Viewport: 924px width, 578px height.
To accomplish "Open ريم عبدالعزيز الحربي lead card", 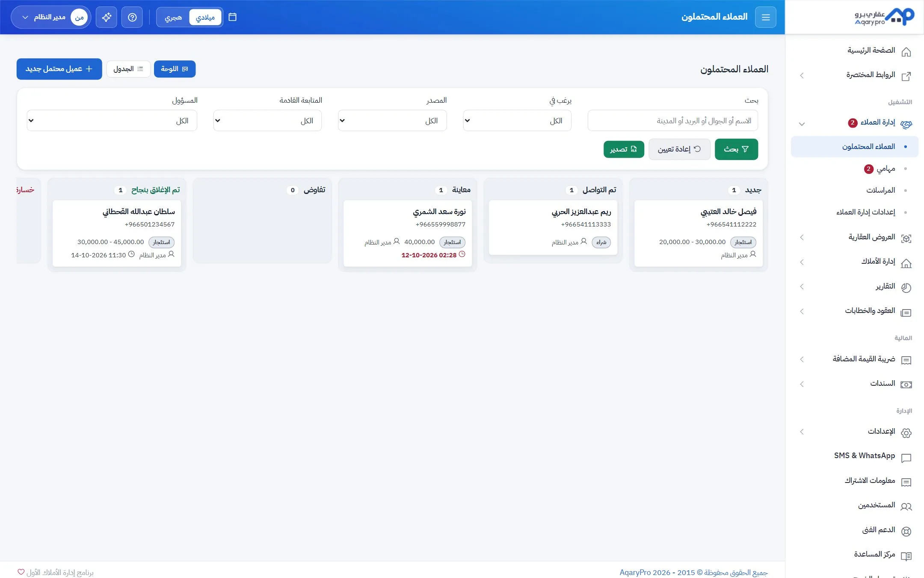I will tap(553, 228).
